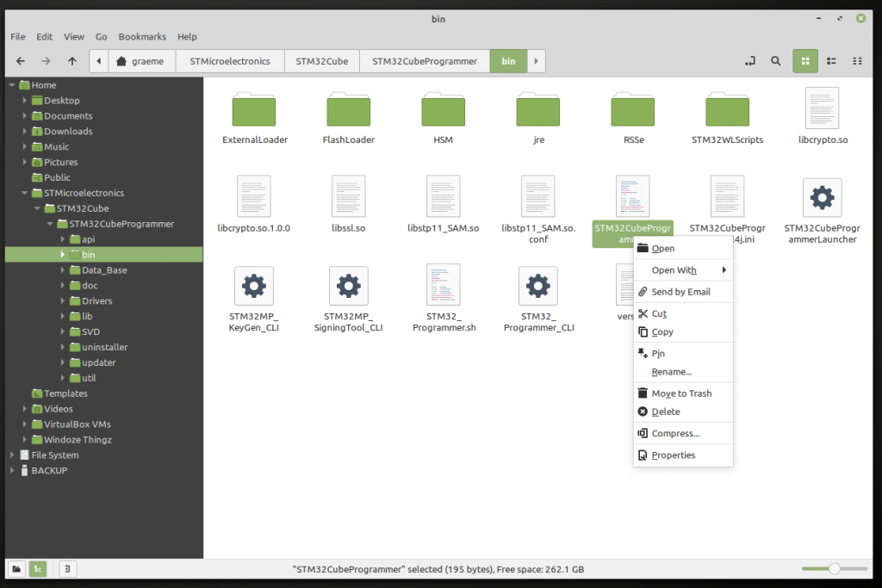The height and width of the screenshot is (588, 882).
Task: Open the STM32_Programmer_CLI executable icon
Action: [538, 285]
